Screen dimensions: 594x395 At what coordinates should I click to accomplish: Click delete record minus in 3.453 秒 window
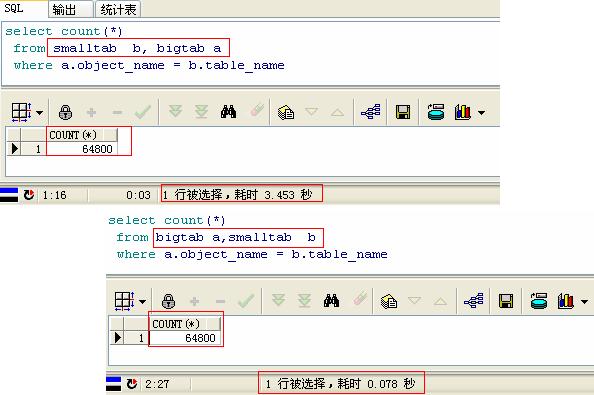coord(117,112)
